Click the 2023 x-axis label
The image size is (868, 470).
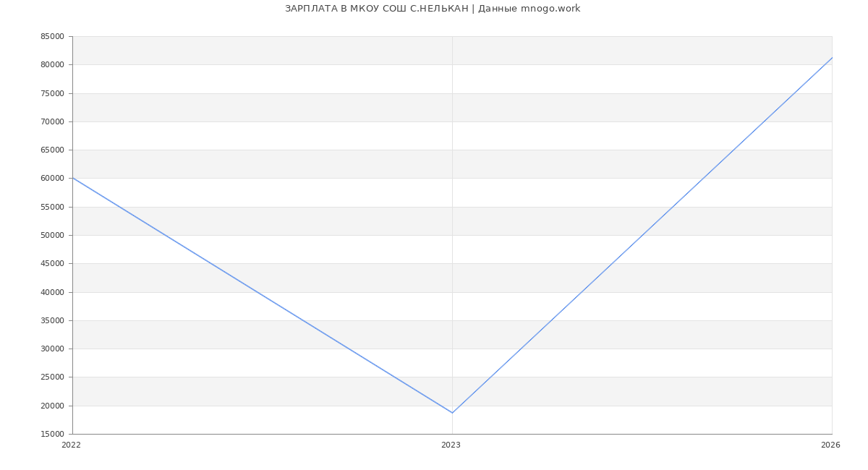tap(451, 445)
